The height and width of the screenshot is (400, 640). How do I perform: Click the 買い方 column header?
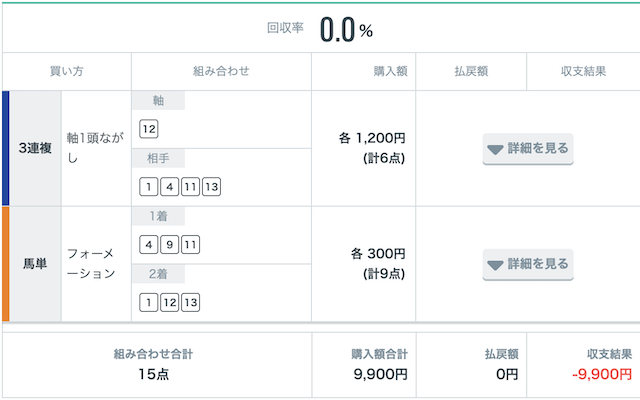click(67, 71)
